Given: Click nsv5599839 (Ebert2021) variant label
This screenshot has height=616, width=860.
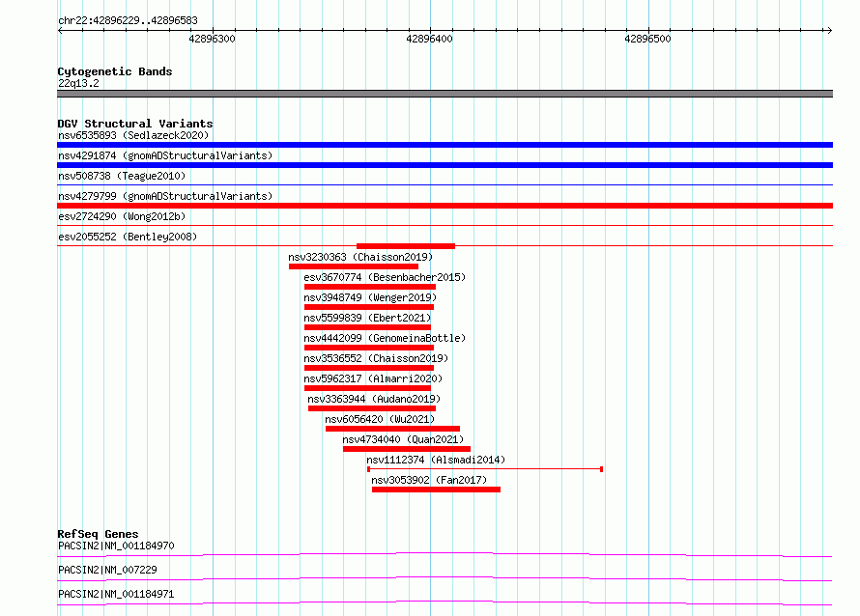Looking at the screenshot, I should 367,318.
